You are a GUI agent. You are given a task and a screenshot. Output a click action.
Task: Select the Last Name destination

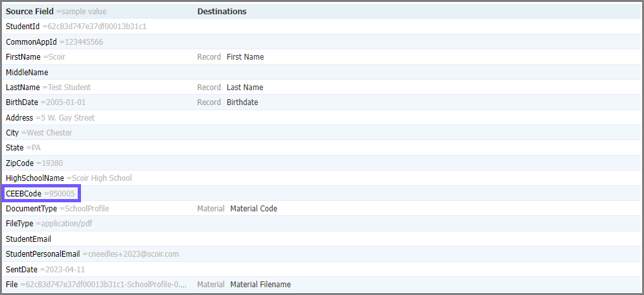pyautogui.click(x=245, y=88)
